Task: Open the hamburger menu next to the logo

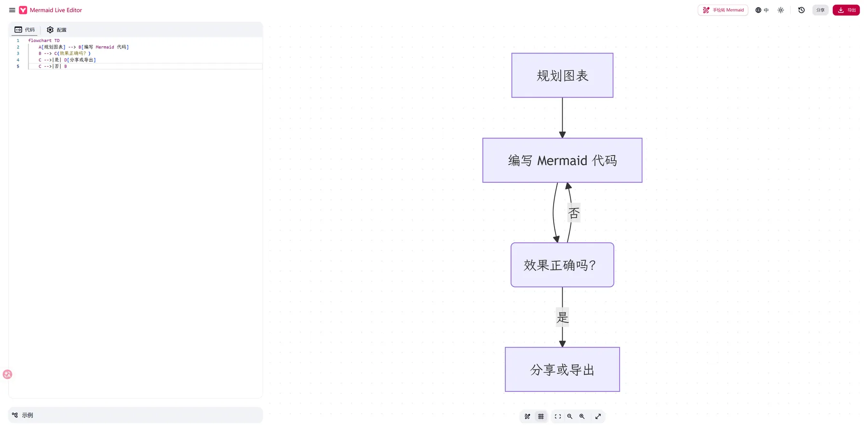Action: (x=12, y=10)
